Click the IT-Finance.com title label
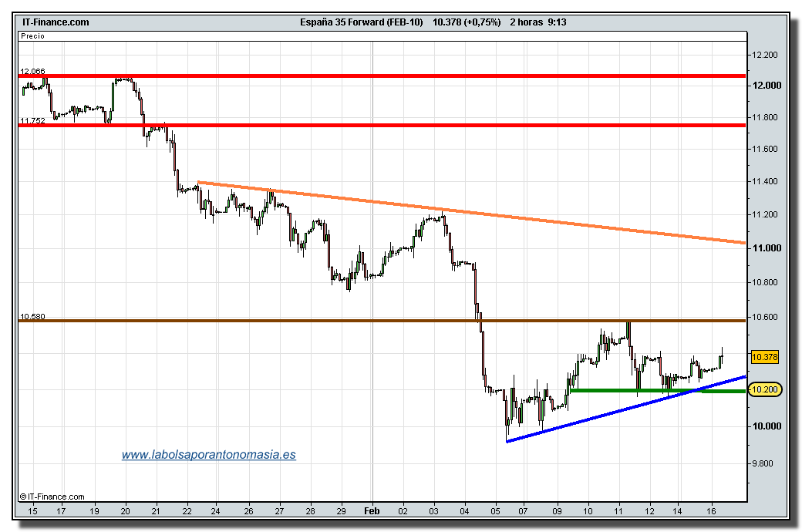802x532 pixels. (x=56, y=22)
